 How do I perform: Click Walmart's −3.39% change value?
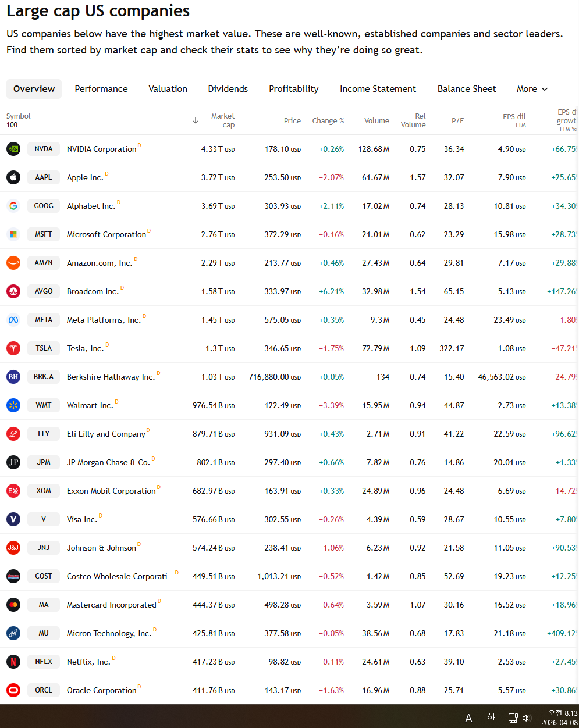tap(331, 405)
